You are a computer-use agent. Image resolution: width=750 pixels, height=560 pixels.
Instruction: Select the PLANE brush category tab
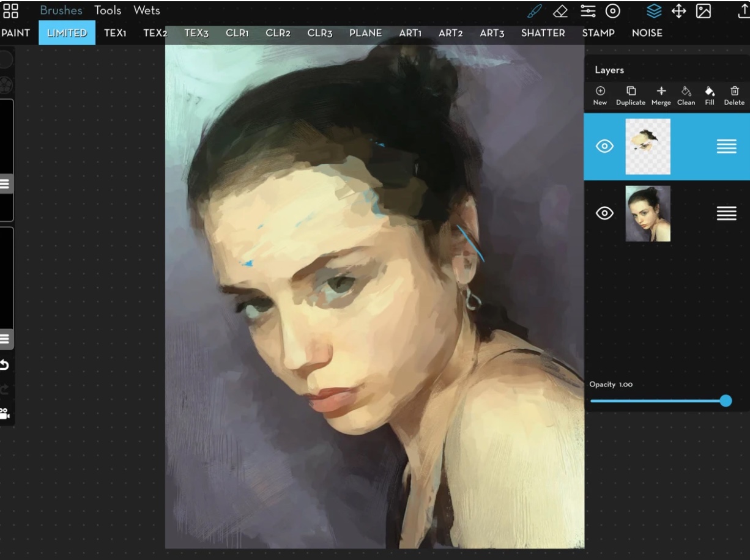click(365, 33)
